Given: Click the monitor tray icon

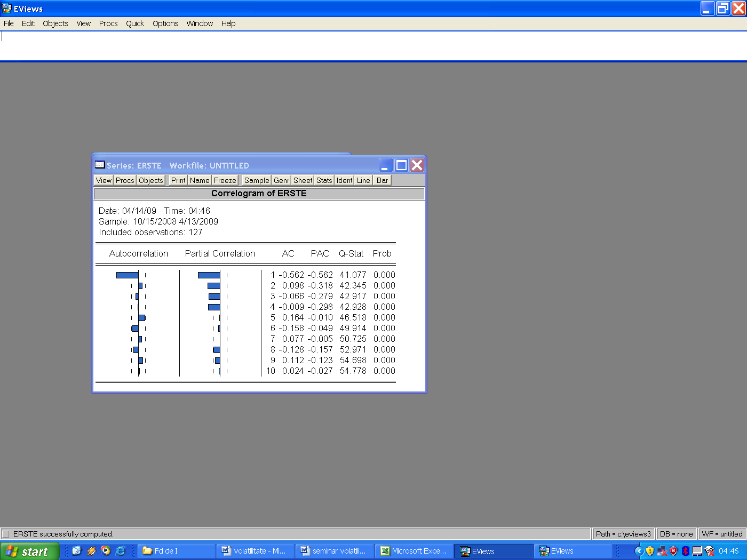Looking at the screenshot, I should pos(697,551).
